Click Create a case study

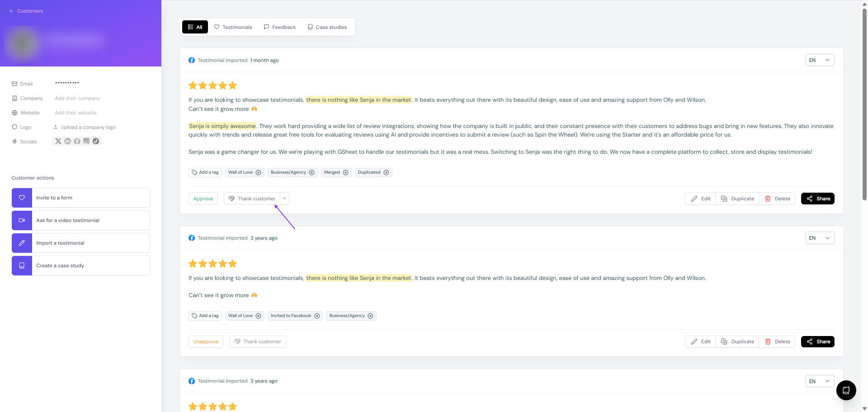pyautogui.click(x=81, y=265)
